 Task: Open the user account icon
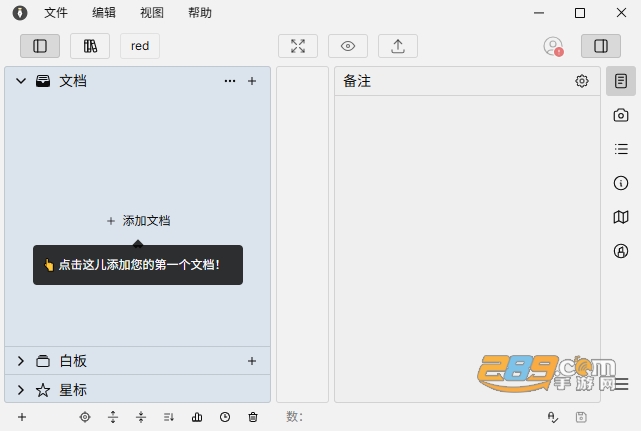pos(554,46)
